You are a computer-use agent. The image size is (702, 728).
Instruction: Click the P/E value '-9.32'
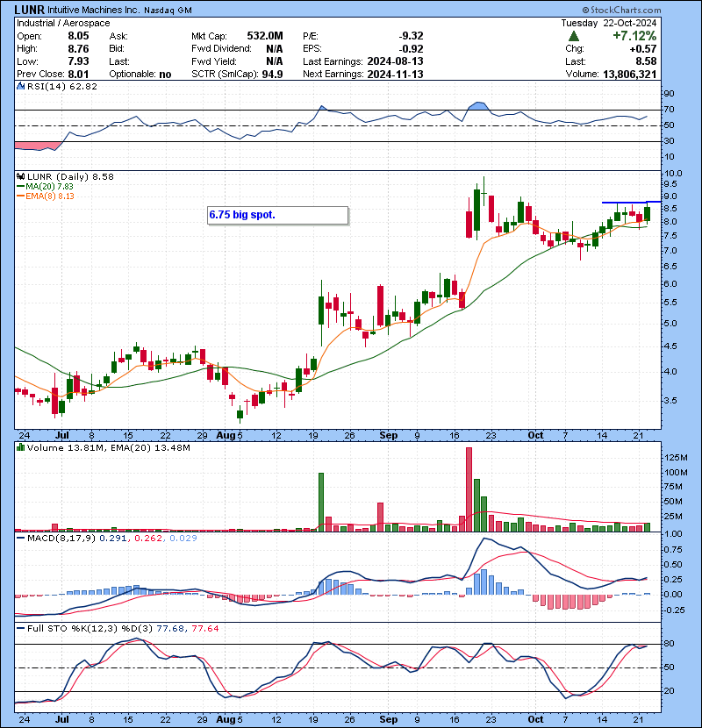(x=411, y=36)
